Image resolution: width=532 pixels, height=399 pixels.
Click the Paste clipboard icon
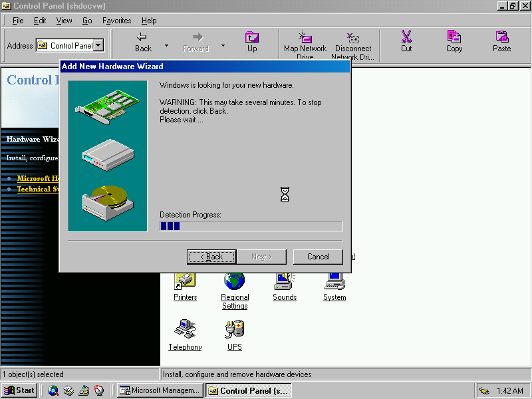502,37
